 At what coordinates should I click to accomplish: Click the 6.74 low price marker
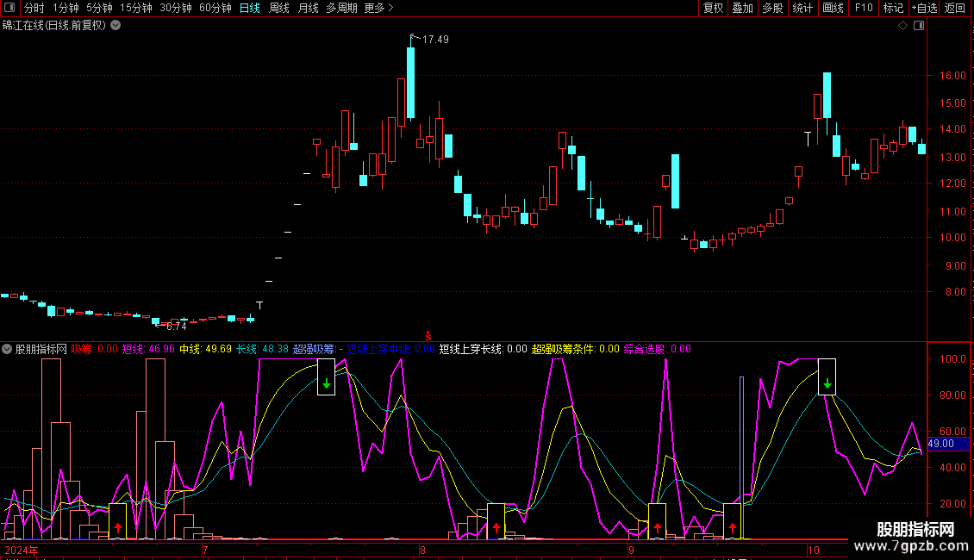point(175,327)
